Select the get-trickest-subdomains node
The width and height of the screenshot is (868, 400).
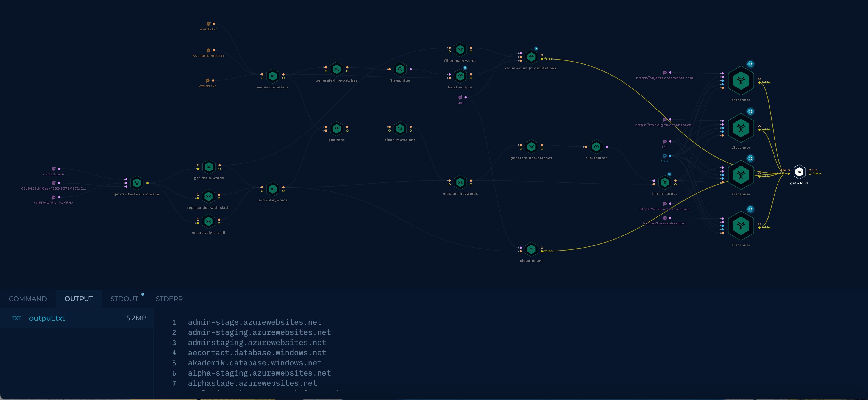[x=137, y=183]
